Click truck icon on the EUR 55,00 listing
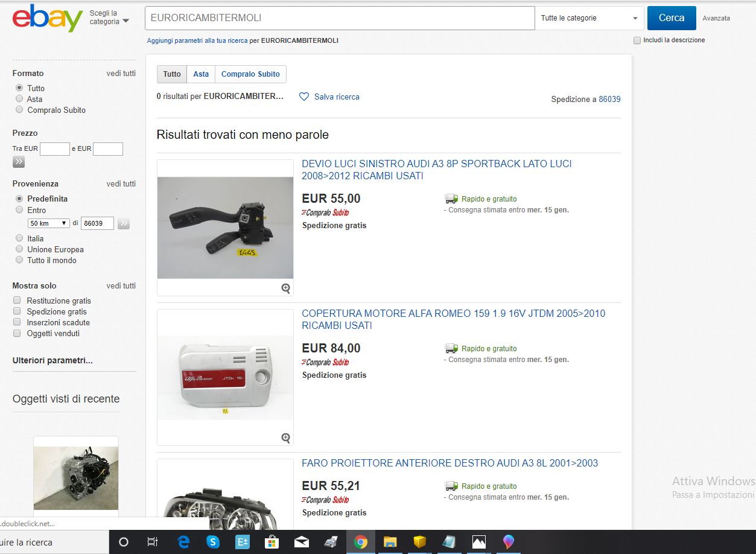 tap(451, 199)
